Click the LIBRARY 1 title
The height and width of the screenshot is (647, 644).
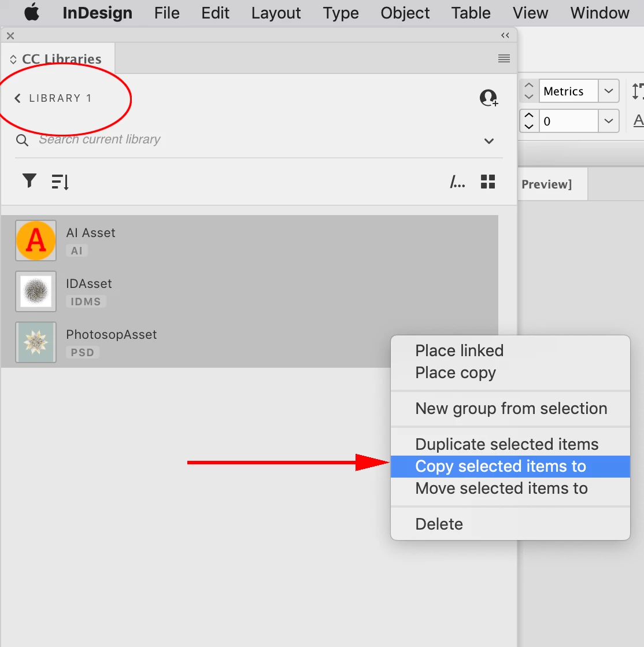60,98
